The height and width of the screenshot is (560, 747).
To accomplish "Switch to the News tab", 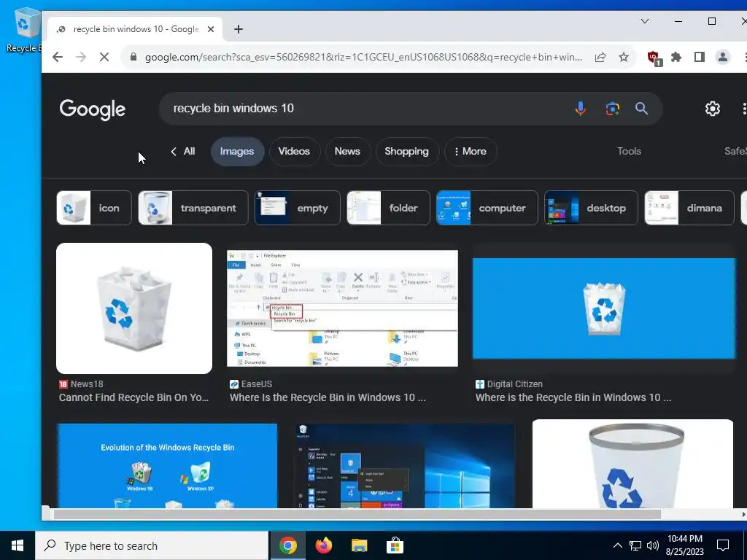I will pos(347,152).
